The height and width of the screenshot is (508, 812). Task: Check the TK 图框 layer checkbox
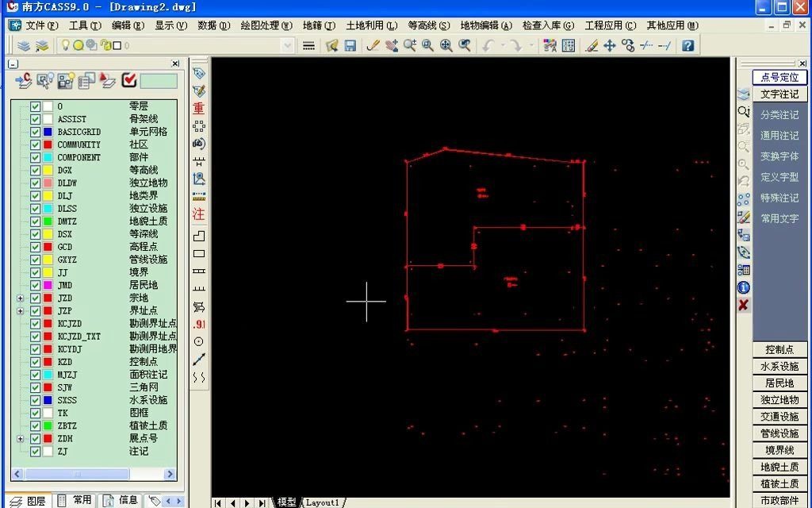36,412
